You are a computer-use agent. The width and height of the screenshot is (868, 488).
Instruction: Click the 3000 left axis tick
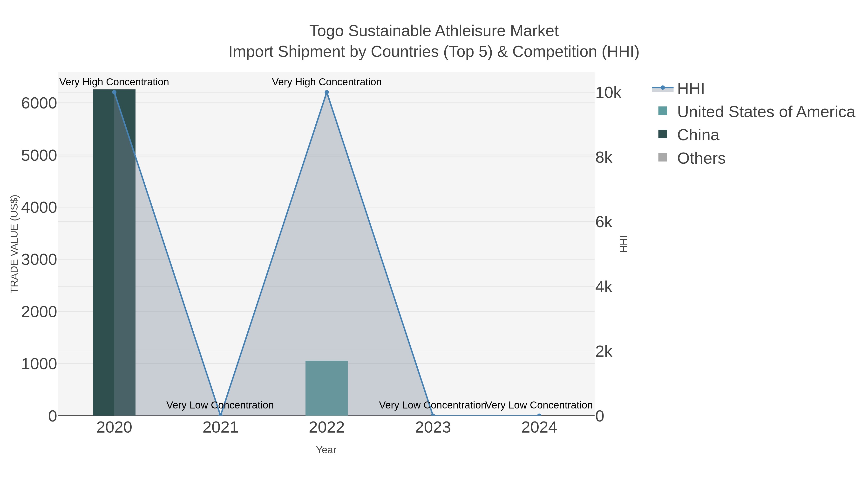39,260
